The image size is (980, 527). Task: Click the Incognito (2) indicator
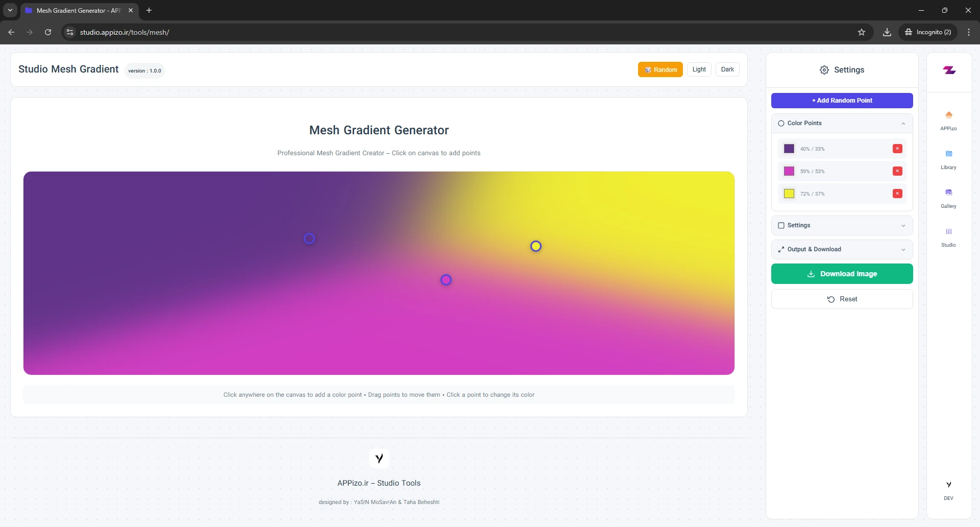(928, 32)
